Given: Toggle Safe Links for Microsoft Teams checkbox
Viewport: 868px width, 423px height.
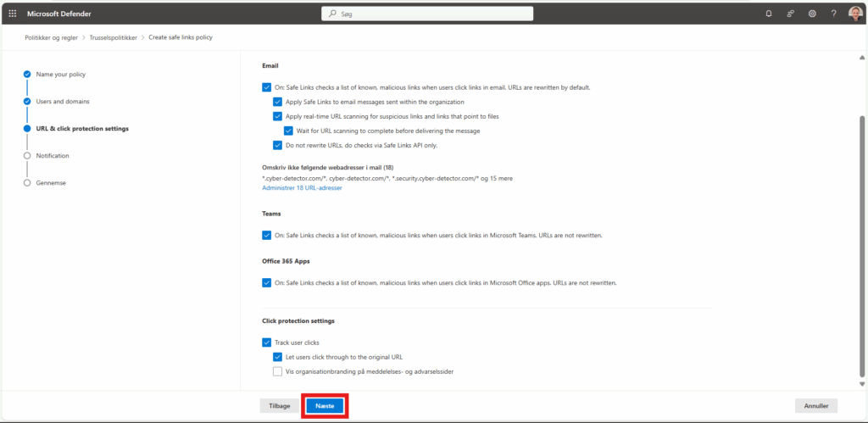Looking at the screenshot, I should 267,236.
